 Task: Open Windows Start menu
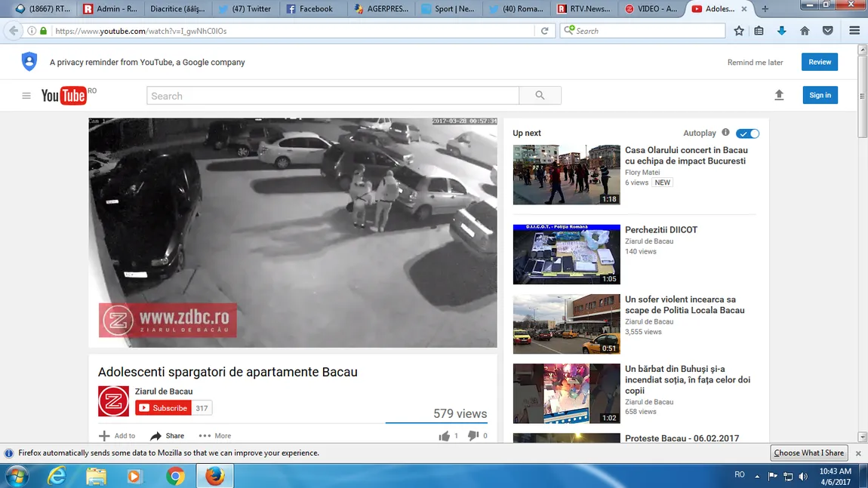pos(17,476)
